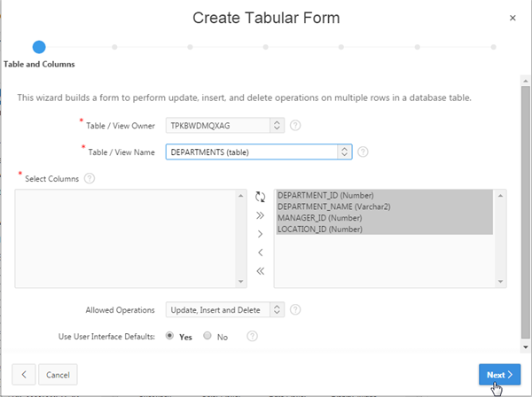Viewport: 532px width, 397px height.
Task: Click help icon for Allowed Operations
Action: 295,309
